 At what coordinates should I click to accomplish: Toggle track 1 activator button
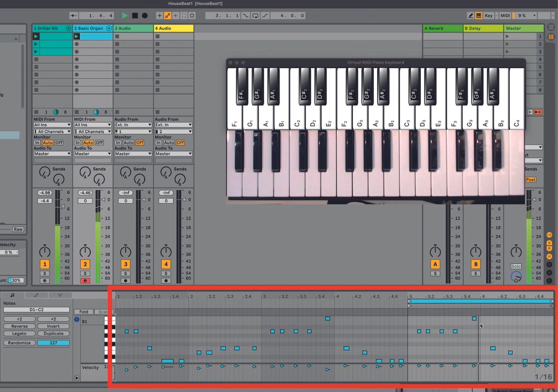point(45,264)
